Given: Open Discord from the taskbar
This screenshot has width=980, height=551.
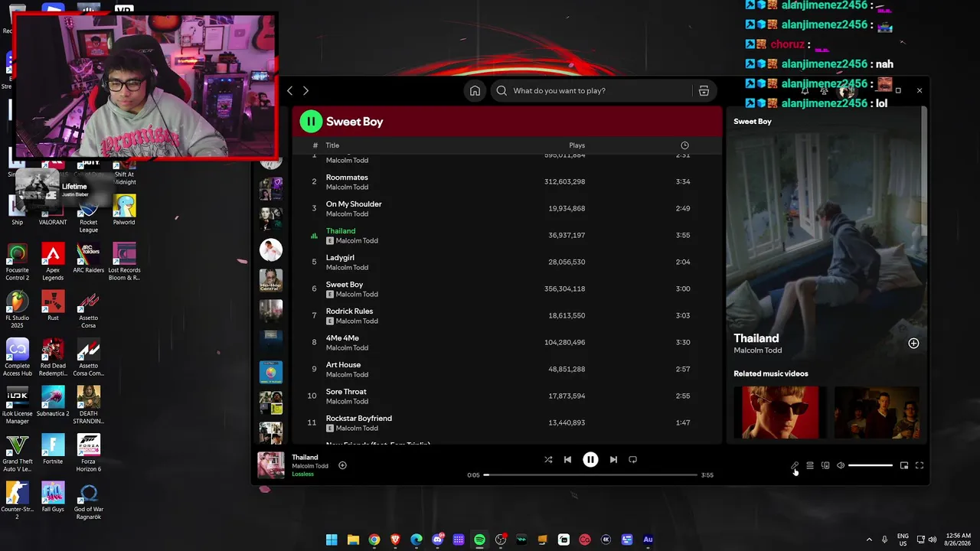Looking at the screenshot, I should 437,540.
